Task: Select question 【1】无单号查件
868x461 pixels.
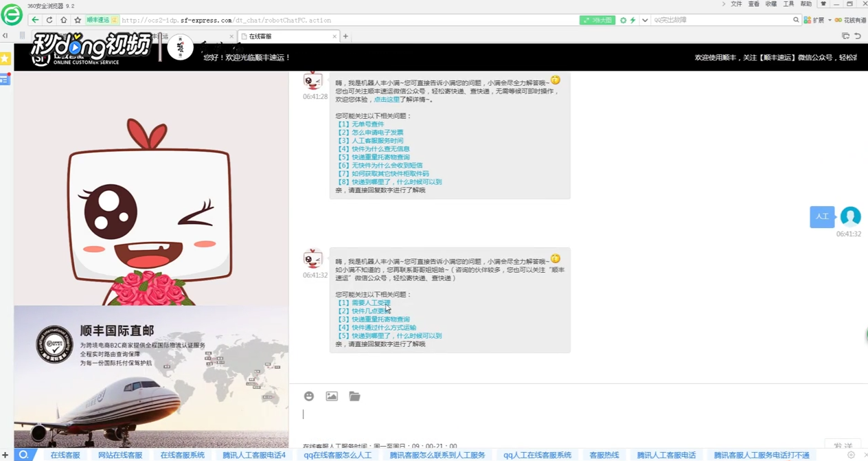Action: click(360, 124)
